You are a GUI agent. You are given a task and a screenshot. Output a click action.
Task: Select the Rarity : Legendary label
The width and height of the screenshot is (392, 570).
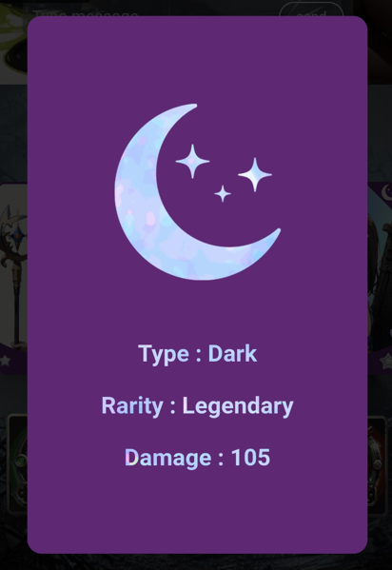tap(198, 405)
